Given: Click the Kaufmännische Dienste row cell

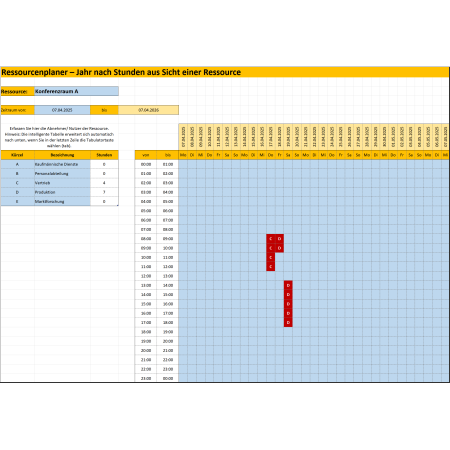Looking at the screenshot, I should [62, 164].
